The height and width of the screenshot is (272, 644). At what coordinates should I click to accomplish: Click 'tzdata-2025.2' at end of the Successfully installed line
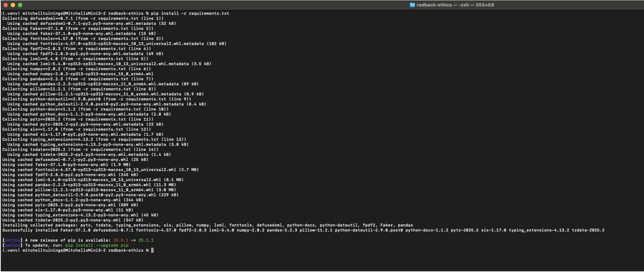588,230
